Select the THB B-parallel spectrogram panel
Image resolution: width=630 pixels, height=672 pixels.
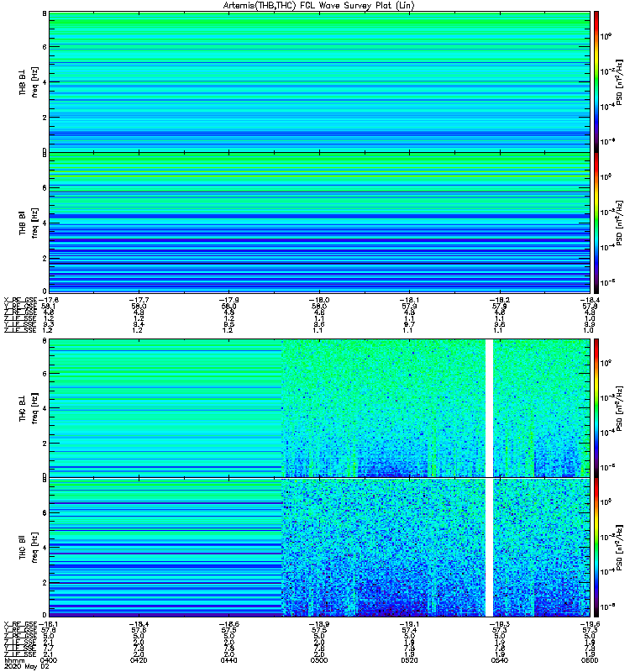point(319,223)
